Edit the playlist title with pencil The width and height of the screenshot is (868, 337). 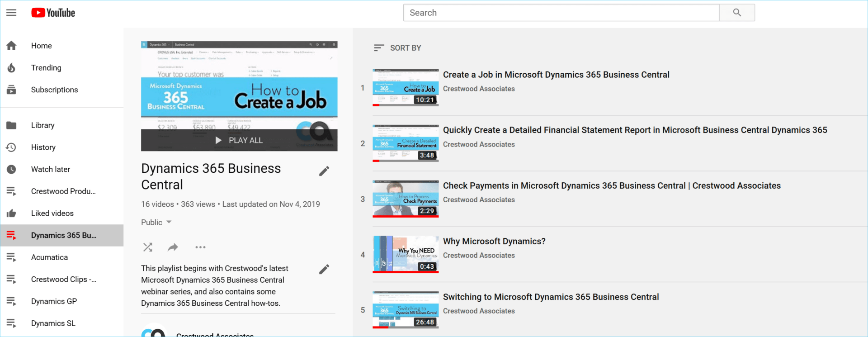pos(324,171)
